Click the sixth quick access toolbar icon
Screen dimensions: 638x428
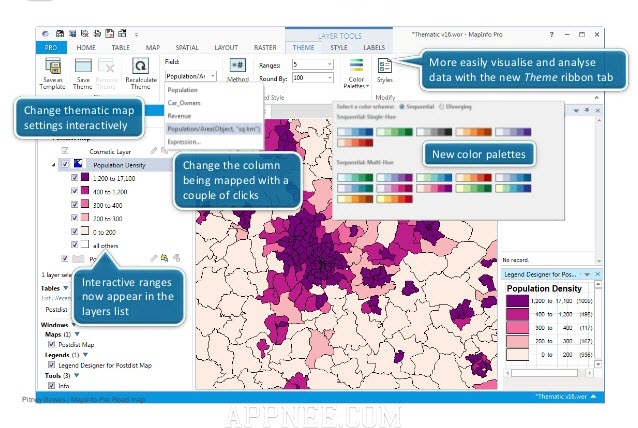122,34
